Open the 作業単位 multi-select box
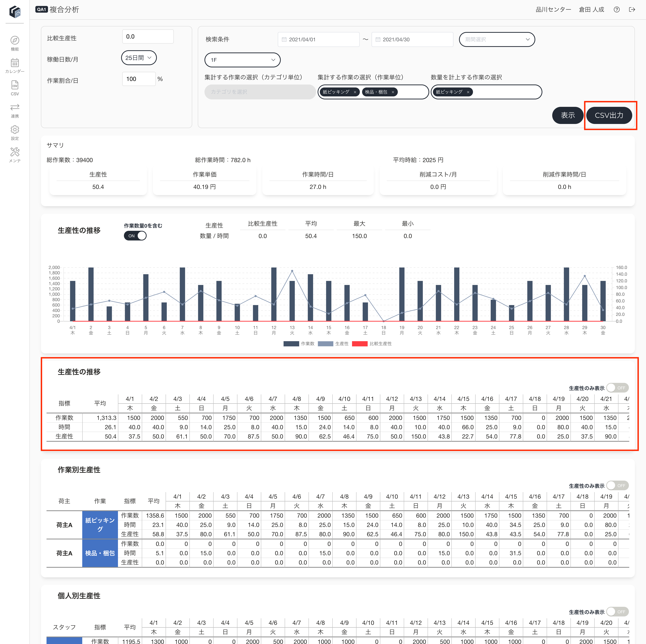This screenshot has width=646, height=644. [x=373, y=92]
